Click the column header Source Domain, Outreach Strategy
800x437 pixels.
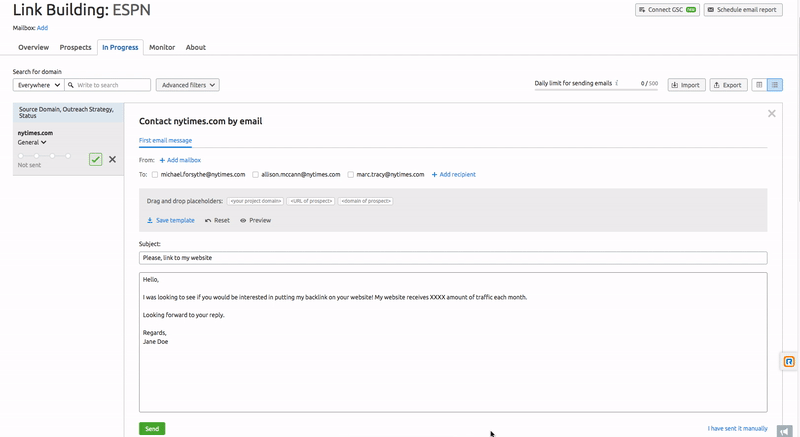tap(66, 112)
